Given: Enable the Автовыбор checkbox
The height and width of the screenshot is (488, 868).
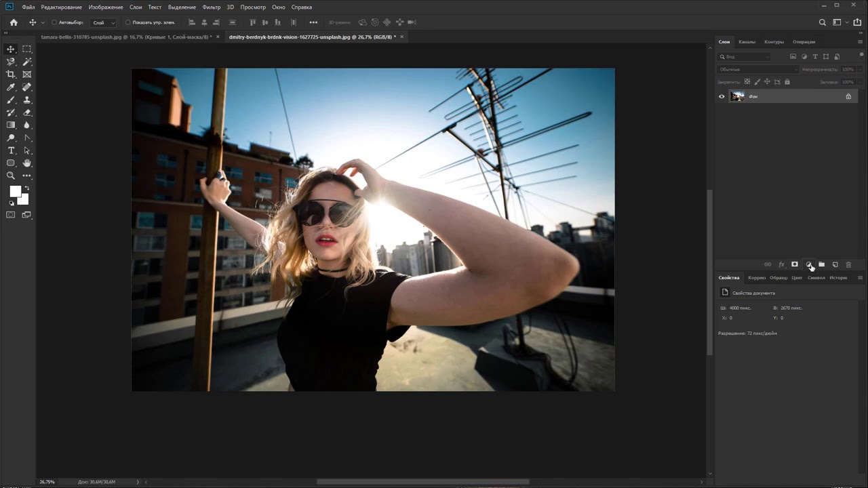Looking at the screenshot, I should pyautogui.click(x=54, y=22).
